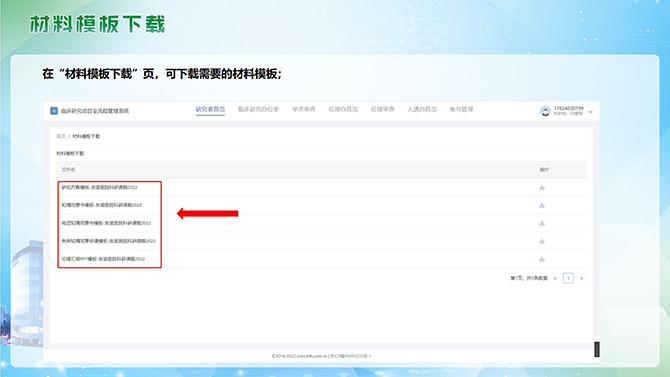The width and height of the screenshot is (670, 377).
Task: Click the 首页 breadcrumb link
Action: (x=61, y=136)
